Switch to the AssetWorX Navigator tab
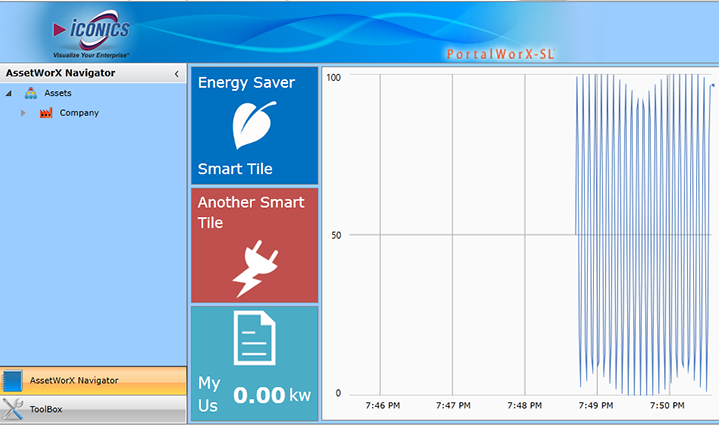720x425 pixels. click(93, 380)
